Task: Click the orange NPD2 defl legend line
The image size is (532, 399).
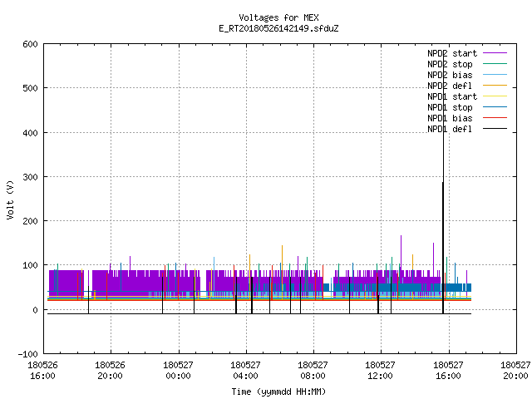Action: pyautogui.click(x=495, y=86)
